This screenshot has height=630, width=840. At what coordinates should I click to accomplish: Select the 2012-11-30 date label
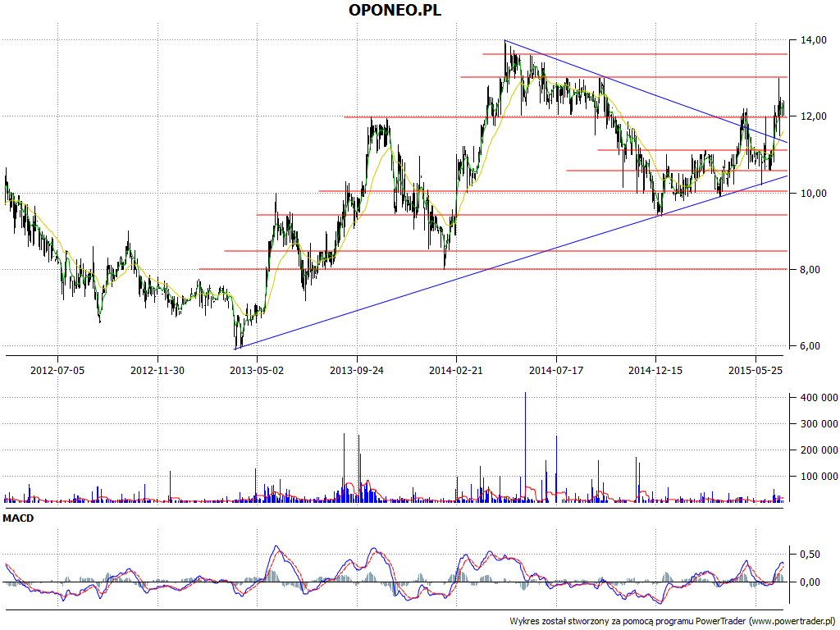click(x=157, y=370)
